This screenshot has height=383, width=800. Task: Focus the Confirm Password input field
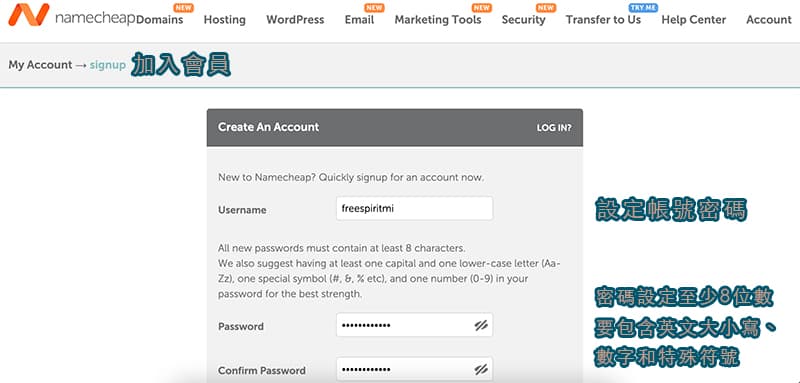414,370
